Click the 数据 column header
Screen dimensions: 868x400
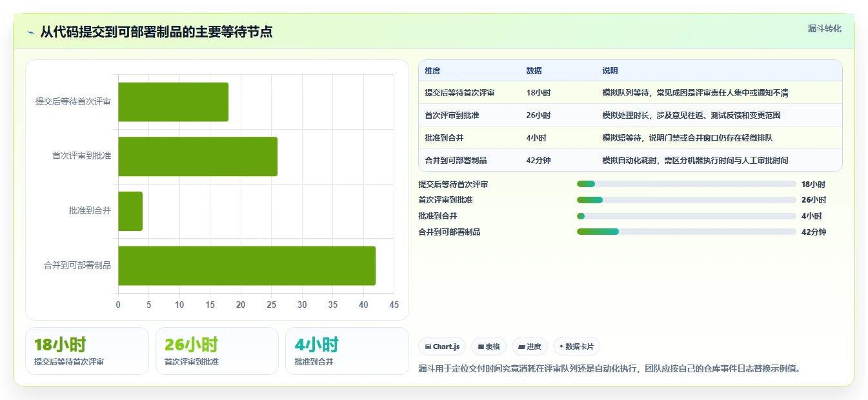(x=534, y=71)
